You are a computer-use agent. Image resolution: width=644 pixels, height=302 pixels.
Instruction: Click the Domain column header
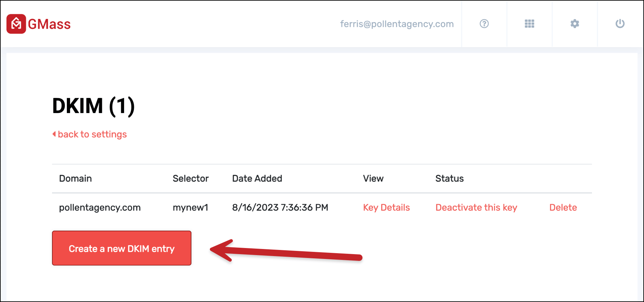tap(76, 179)
